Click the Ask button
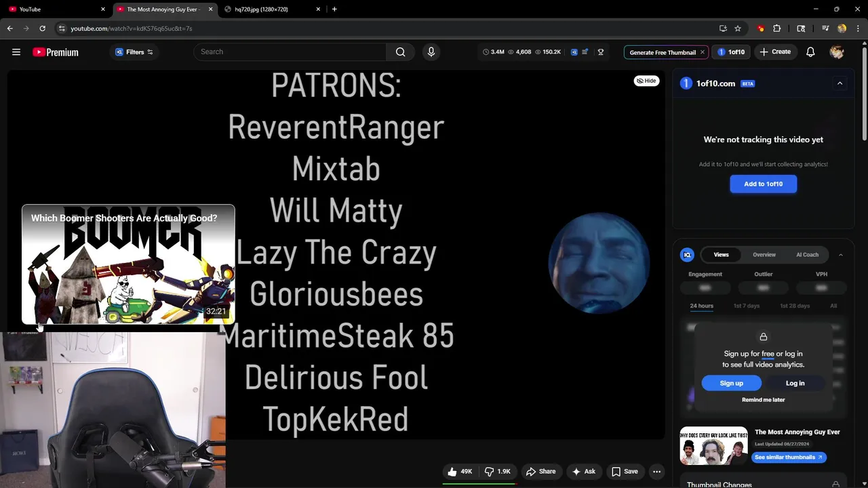This screenshot has width=868, height=488. (x=583, y=472)
